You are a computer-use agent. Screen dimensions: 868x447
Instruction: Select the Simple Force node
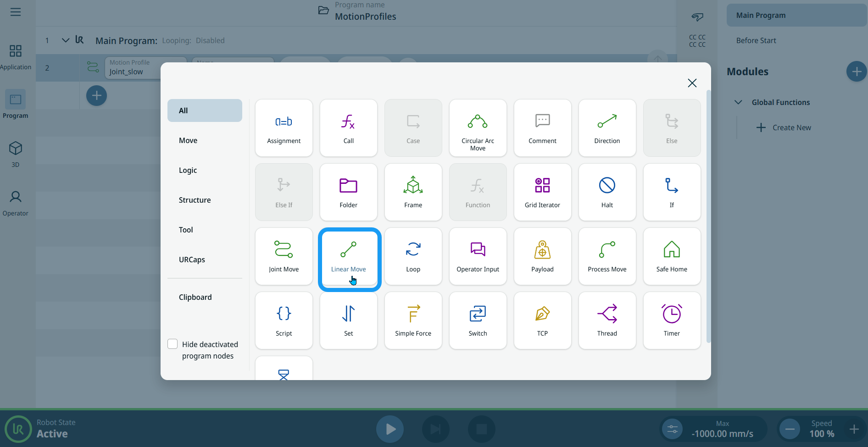pyautogui.click(x=413, y=321)
